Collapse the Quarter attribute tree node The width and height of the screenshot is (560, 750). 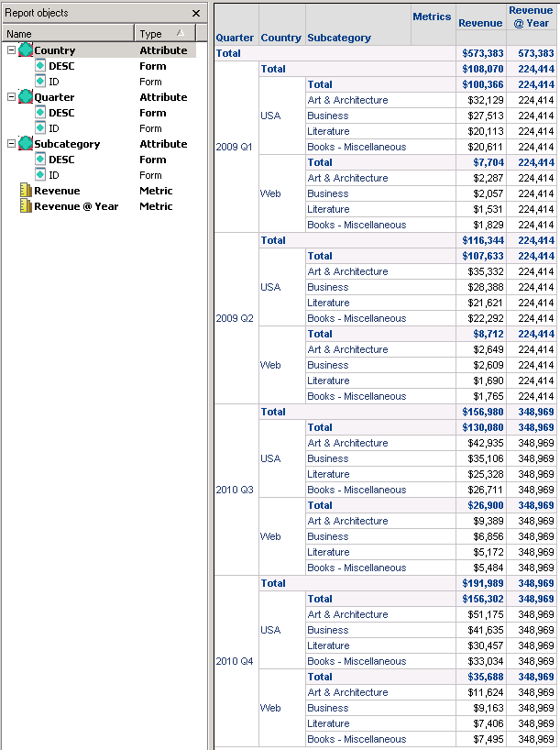tap(11, 97)
